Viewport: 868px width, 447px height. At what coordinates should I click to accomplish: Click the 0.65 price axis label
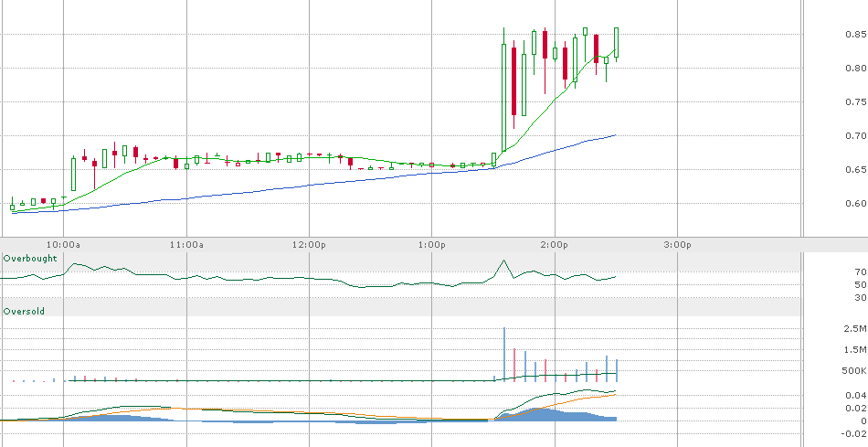(855, 169)
